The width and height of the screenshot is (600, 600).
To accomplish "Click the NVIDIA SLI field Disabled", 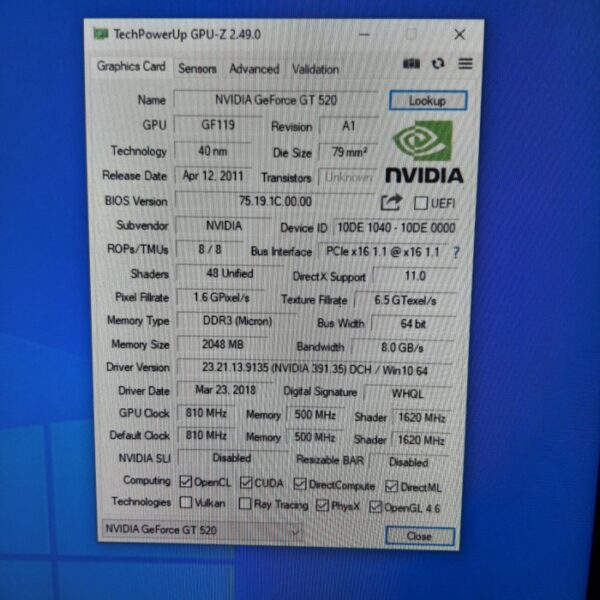I will click(x=232, y=458).
